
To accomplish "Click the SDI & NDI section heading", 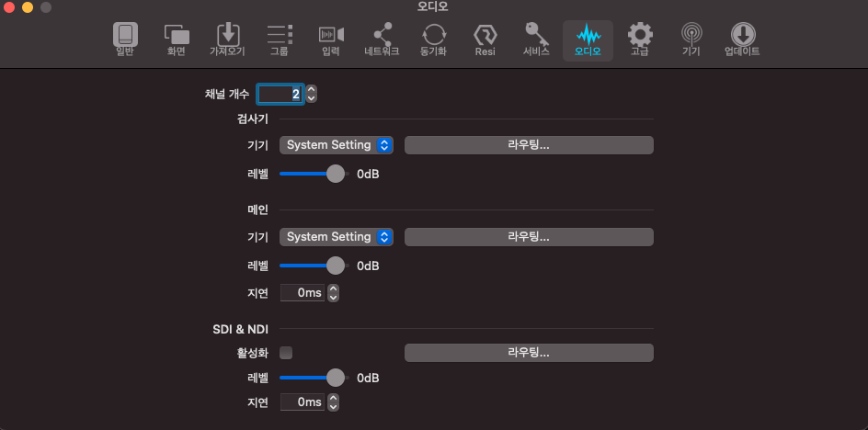I will [x=240, y=329].
